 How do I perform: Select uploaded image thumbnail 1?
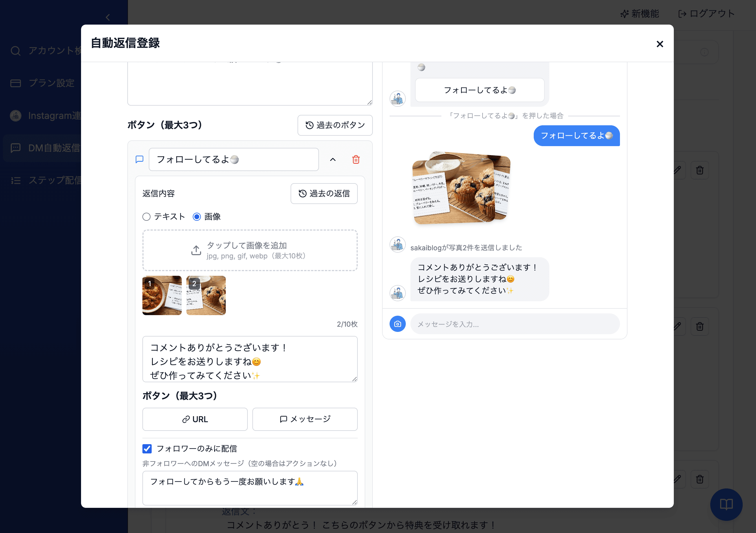[x=162, y=295]
